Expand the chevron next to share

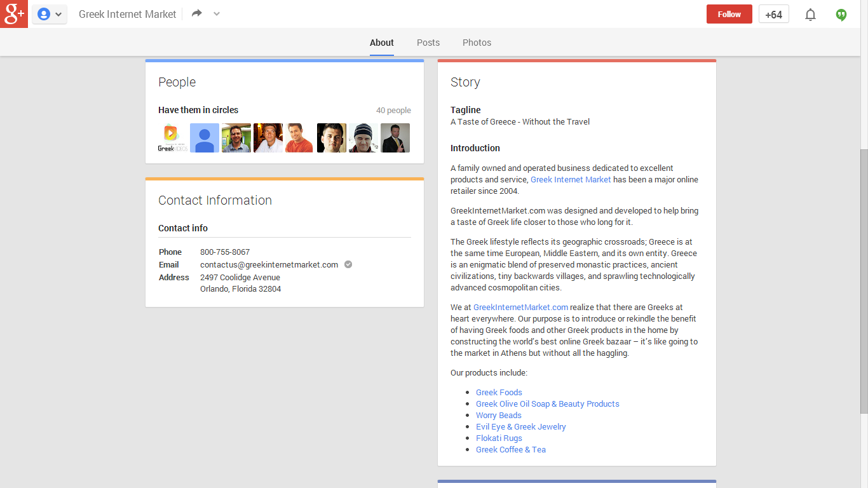click(x=217, y=14)
